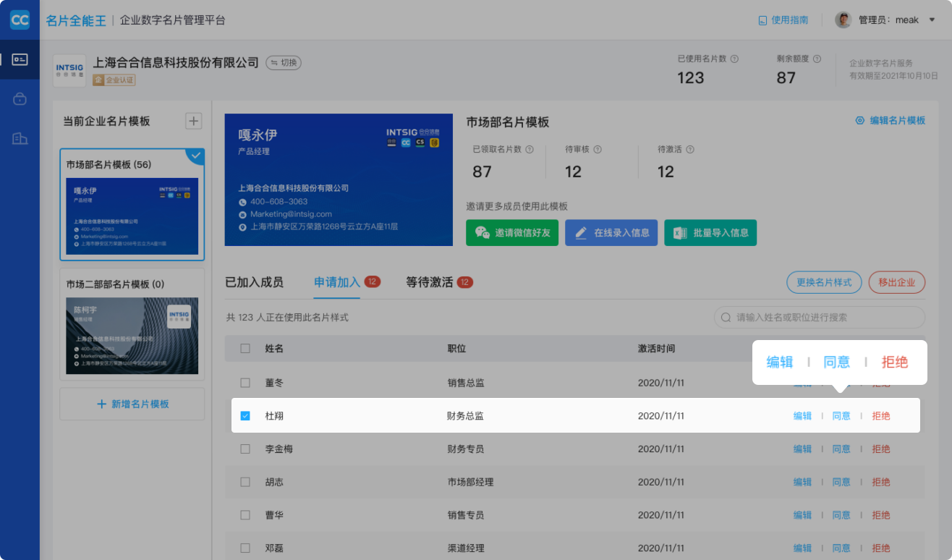Click the gear icon before 编辑名片模板
952x560 pixels.
pyautogui.click(x=860, y=121)
